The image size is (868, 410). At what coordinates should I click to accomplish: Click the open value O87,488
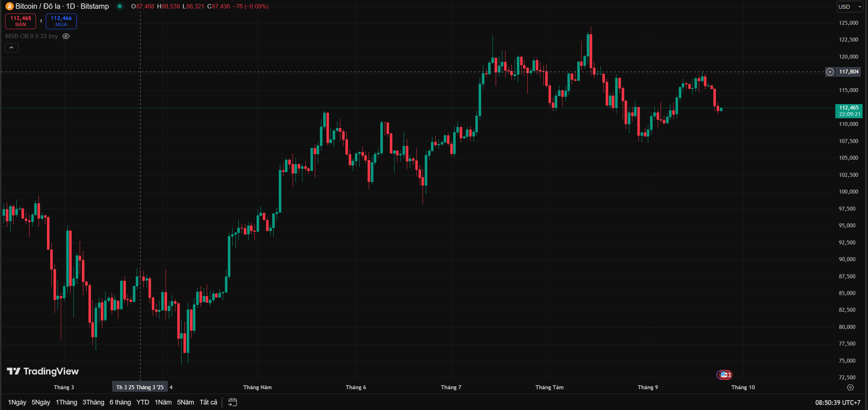pyautogui.click(x=143, y=6)
